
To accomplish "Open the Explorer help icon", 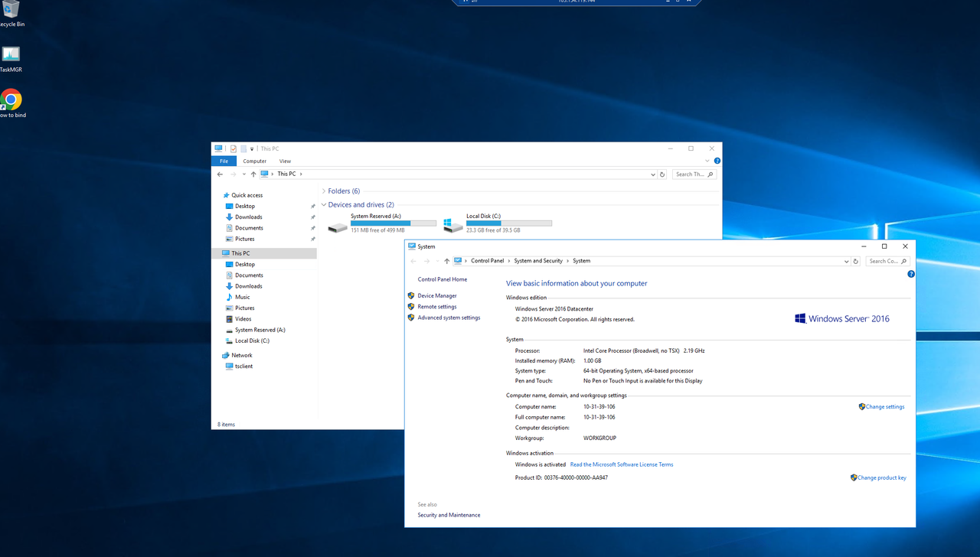I will coord(717,161).
